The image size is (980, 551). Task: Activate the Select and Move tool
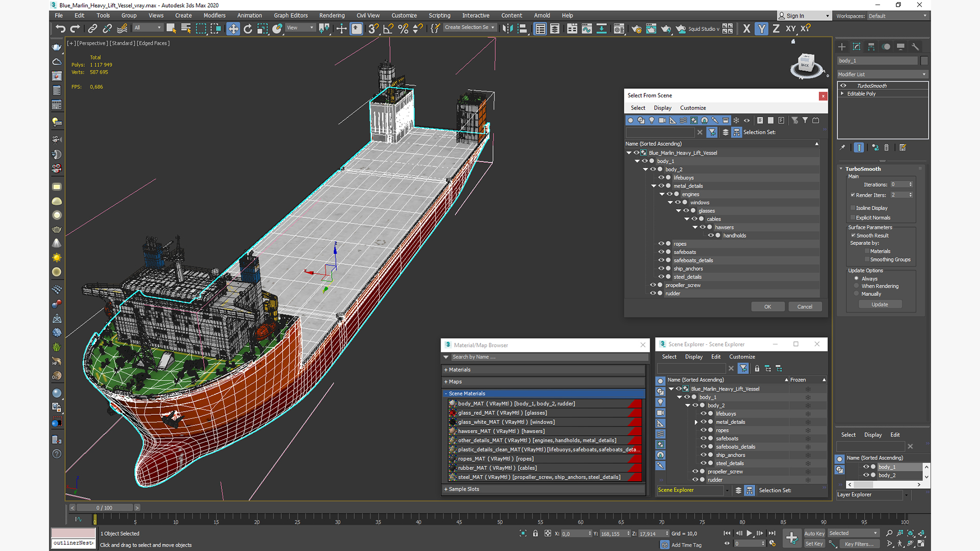(233, 29)
